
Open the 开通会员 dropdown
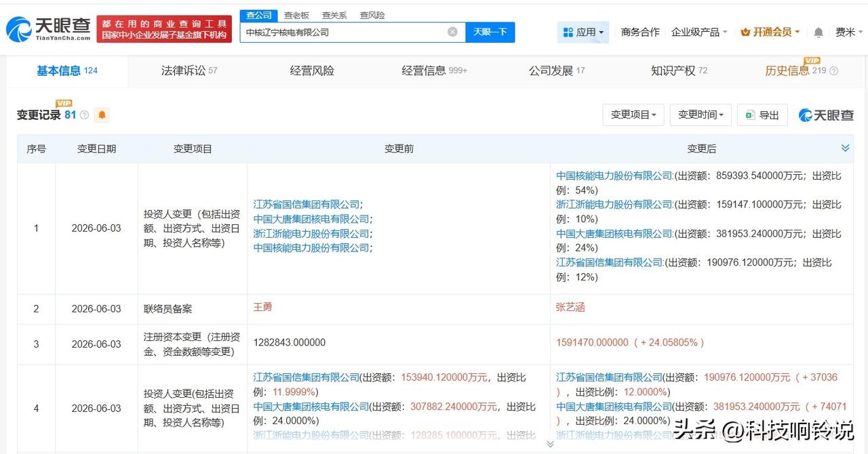point(770,32)
